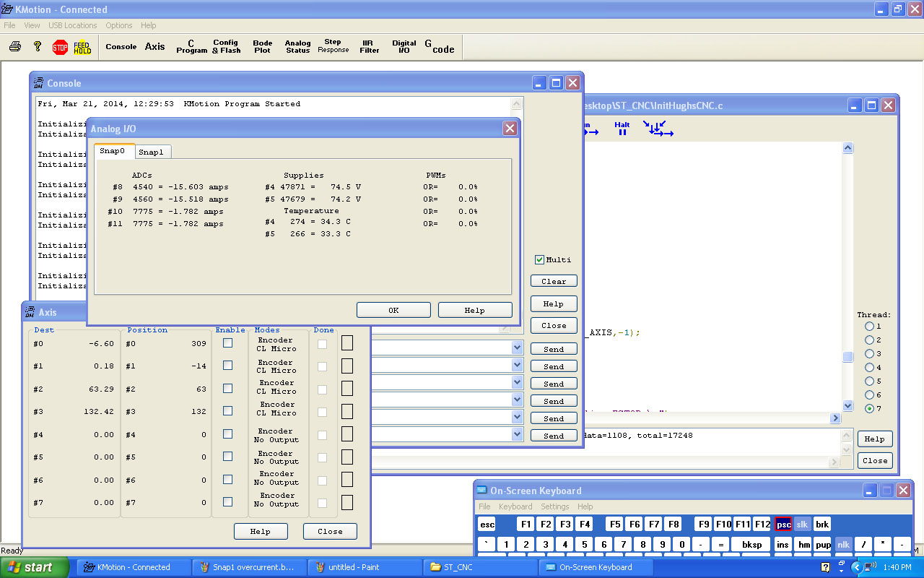
Task: Click the printer icon in toolbar
Action: tap(15, 47)
